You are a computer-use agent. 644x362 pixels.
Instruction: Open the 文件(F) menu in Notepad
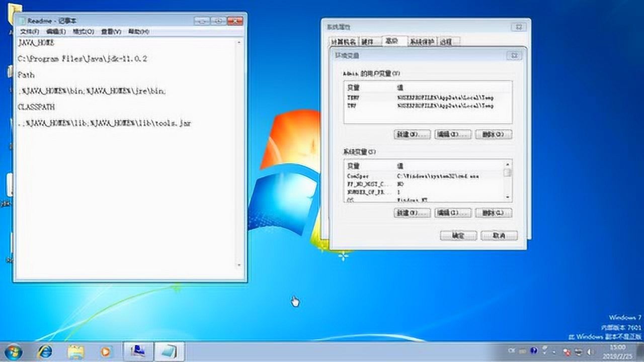[x=29, y=31]
